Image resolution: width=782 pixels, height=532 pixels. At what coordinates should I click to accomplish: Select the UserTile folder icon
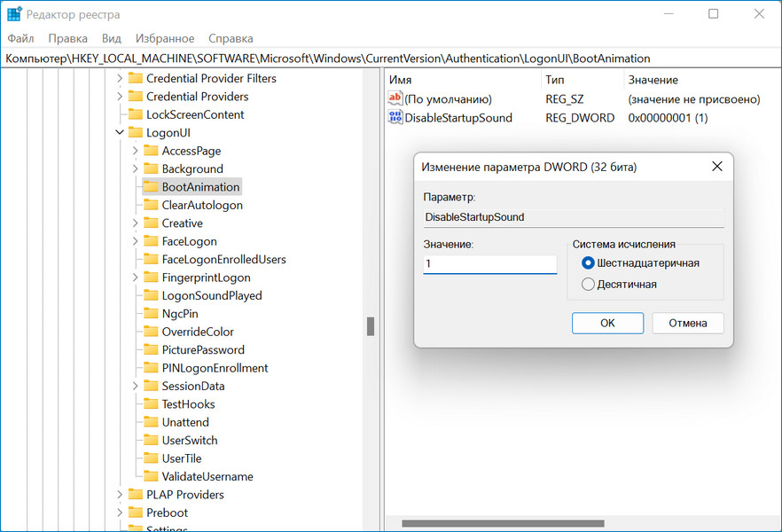point(151,458)
